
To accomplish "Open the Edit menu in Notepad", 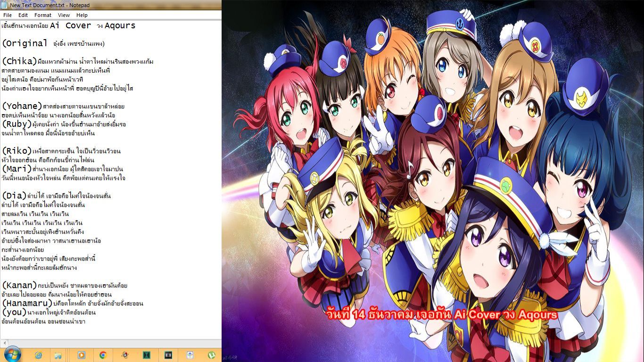I will click(23, 15).
